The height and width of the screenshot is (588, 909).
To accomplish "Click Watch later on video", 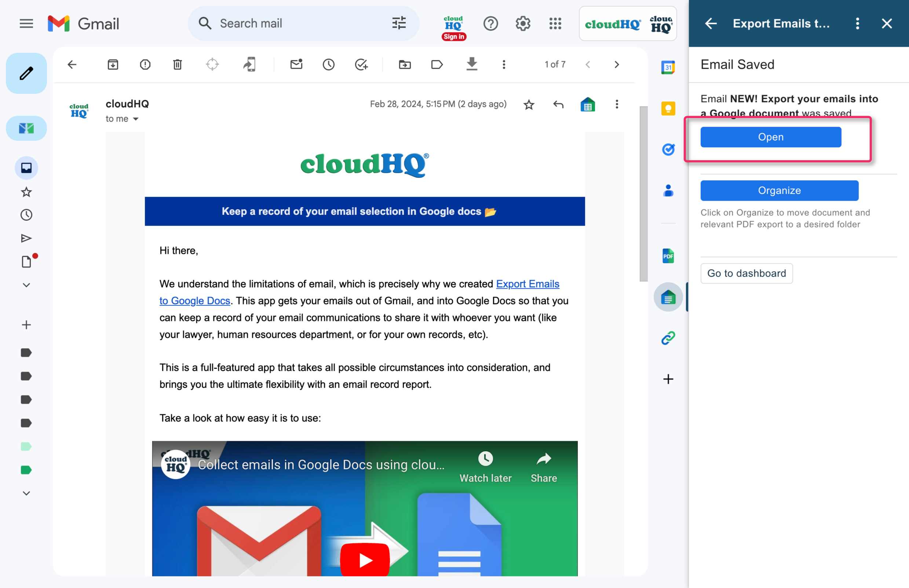I will [485, 467].
